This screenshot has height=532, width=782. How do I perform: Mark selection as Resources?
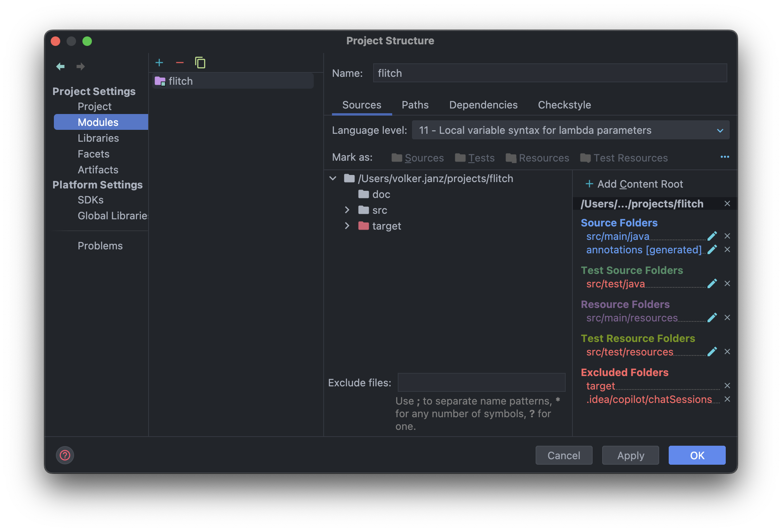pyautogui.click(x=544, y=158)
